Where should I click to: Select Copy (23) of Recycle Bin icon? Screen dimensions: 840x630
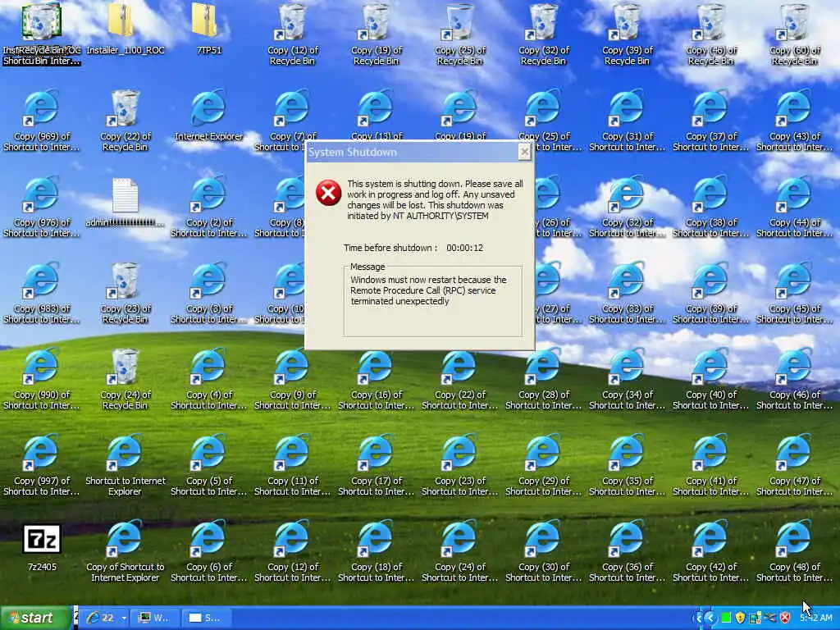(126, 294)
